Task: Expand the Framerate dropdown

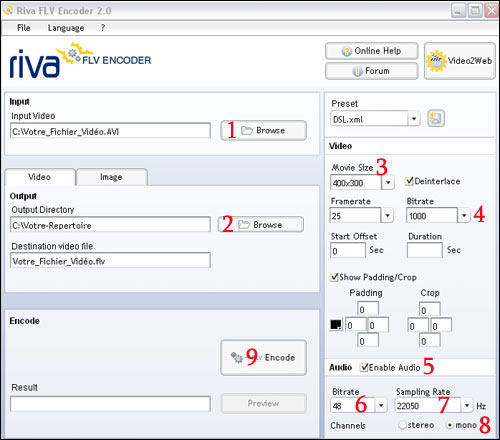Action: point(387,215)
